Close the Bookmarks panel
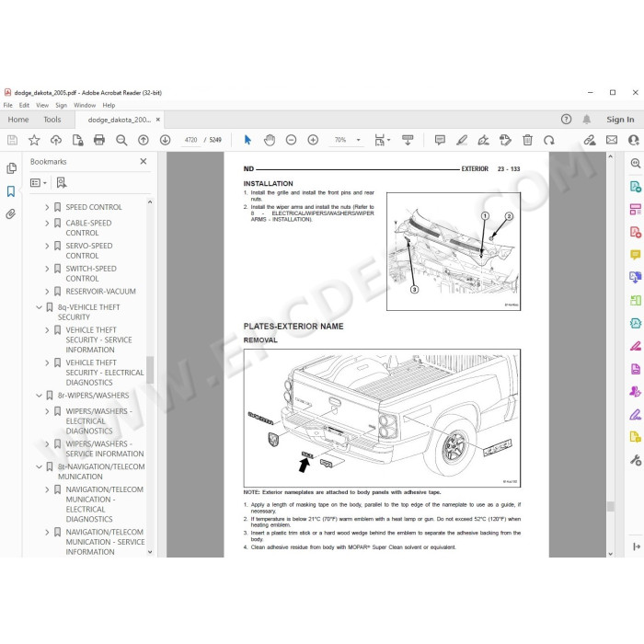Viewport: 644px width, 644px height. click(144, 161)
